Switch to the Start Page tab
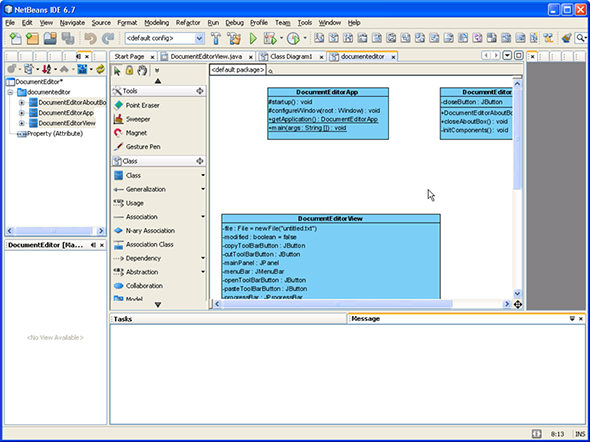The image size is (590, 442). pyautogui.click(x=129, y=56)
